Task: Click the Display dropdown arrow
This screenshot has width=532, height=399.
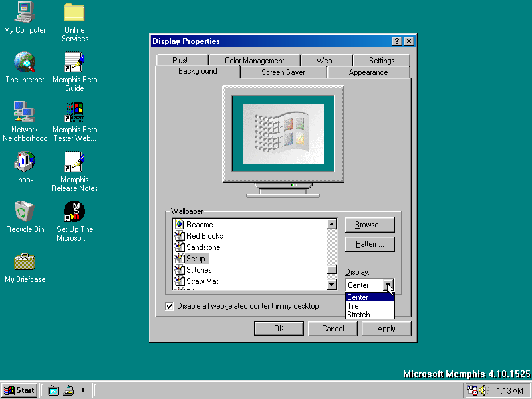Action: [388, 285]
